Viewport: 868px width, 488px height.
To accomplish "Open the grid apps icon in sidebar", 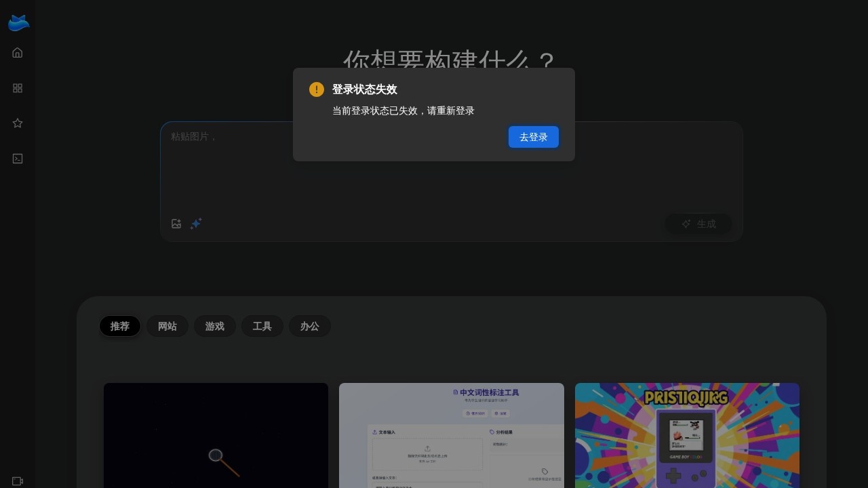I will 18,88.
